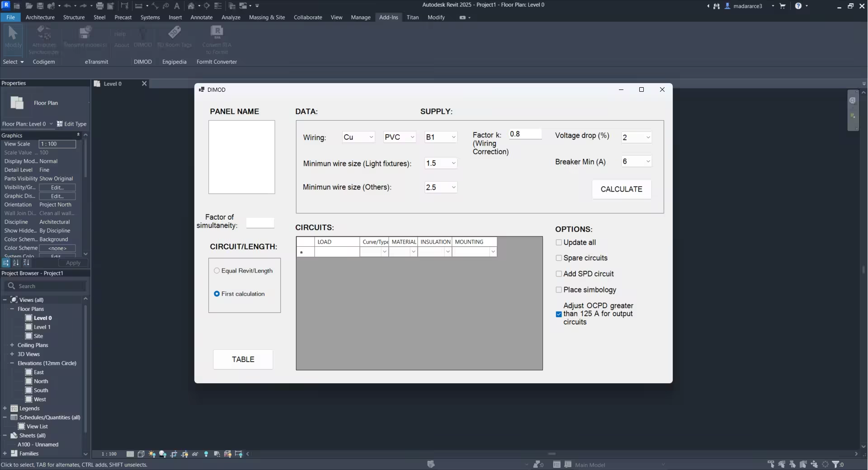The image size is (868, 470).
Task: Click the Help question mark icon in title bar
Action: tap(798, 6)
